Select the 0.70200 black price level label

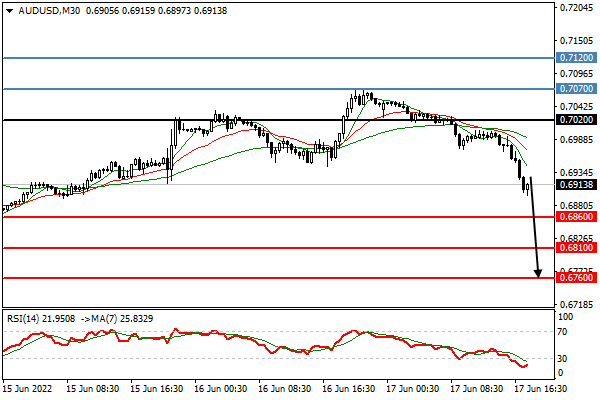point(576,120)
